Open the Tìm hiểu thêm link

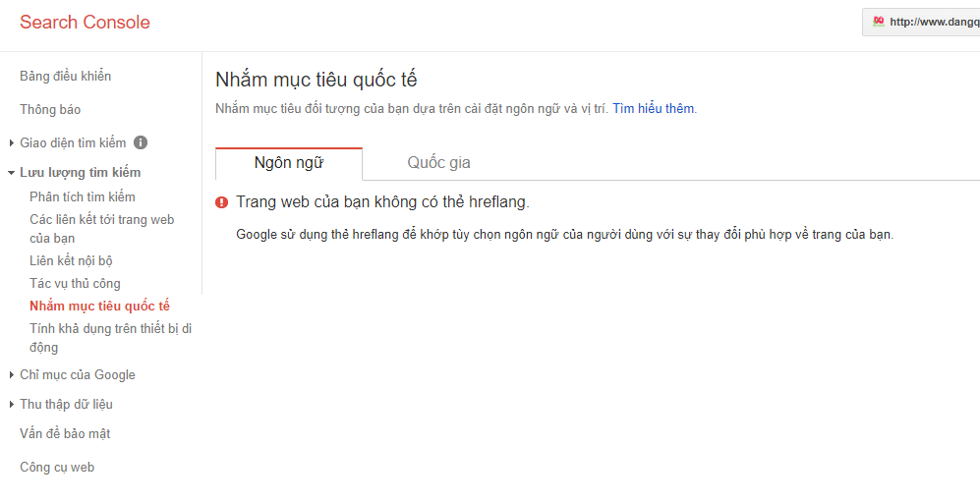(653, 108)
